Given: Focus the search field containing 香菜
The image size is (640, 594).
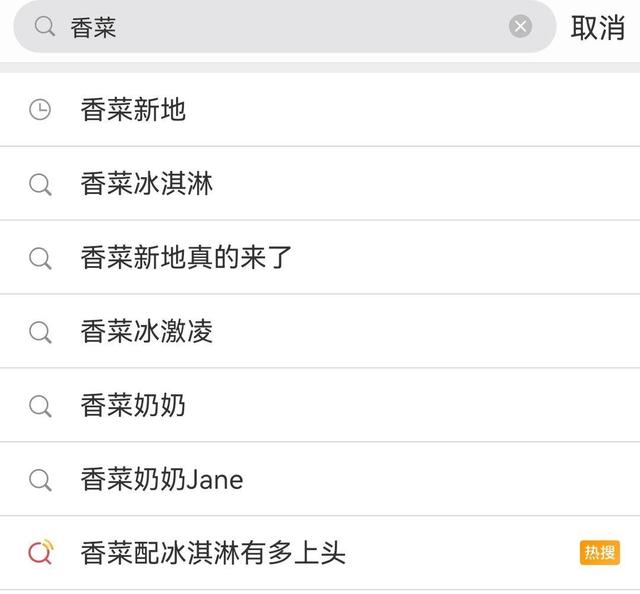Looking at the screenshot, I should 94,28.
